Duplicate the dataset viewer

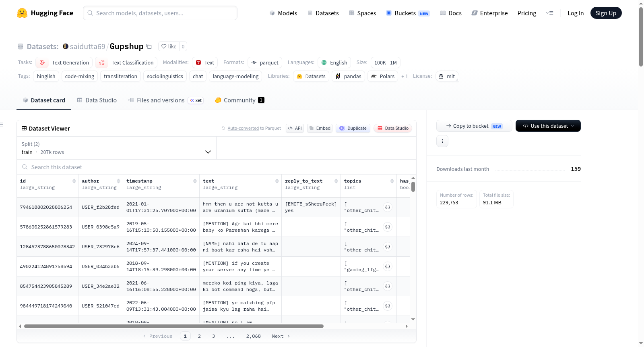tap(353, 128)
